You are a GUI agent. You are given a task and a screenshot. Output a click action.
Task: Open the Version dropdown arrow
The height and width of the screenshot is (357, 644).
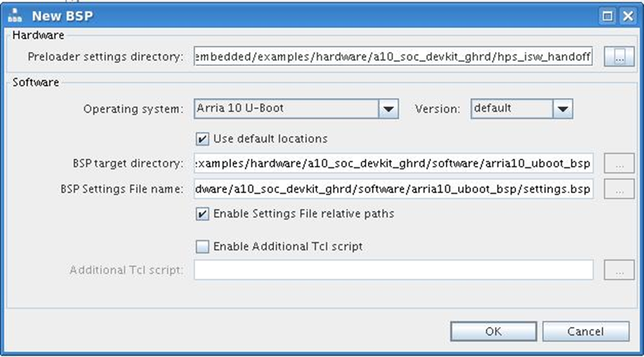tap(562, 109)
